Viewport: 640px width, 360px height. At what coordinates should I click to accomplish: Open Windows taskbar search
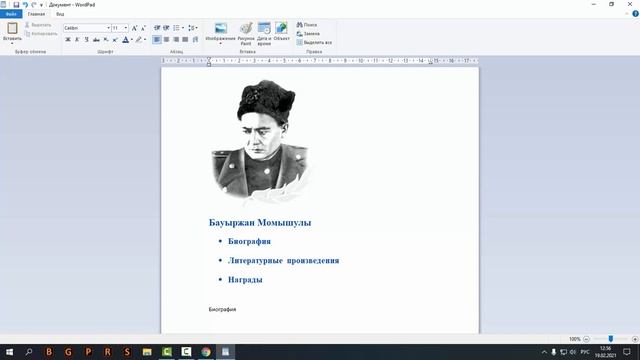pyautogui.click(x=29, y=352)
